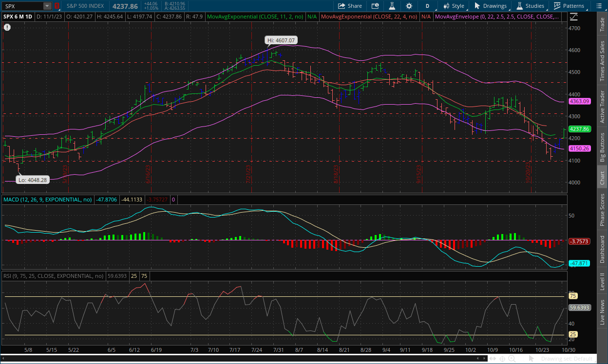Viewport: 608px width, 364px height.
Task: Click the Share button
Action: click(x=349, y=6)
